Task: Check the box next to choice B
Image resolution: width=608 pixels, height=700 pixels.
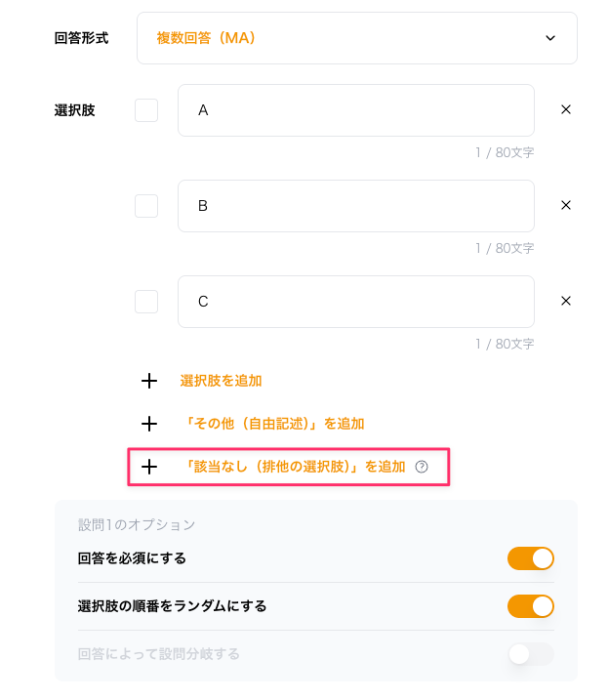Action: [146, 206]
